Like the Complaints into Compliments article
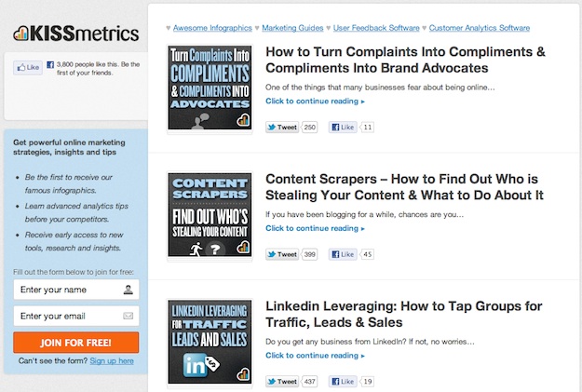 [344, 127]
